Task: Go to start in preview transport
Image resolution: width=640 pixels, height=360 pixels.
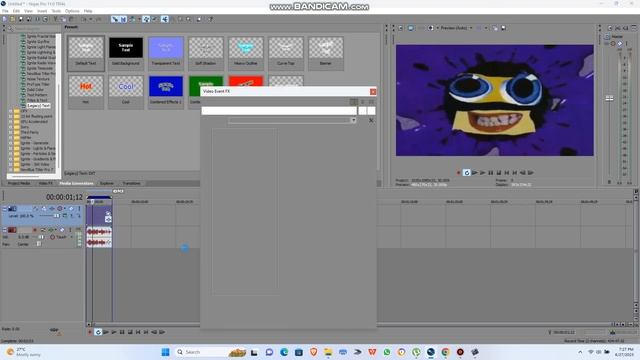Action: click(507, 173)
